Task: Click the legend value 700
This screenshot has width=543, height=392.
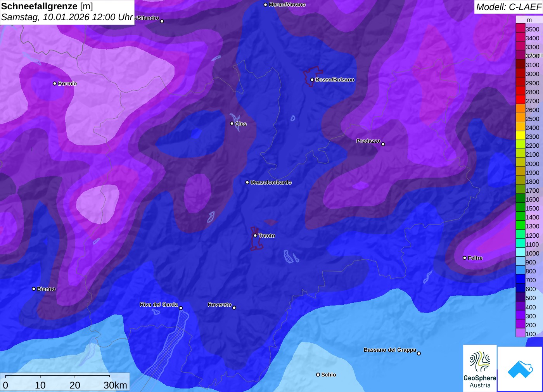Action: (531, 280)
